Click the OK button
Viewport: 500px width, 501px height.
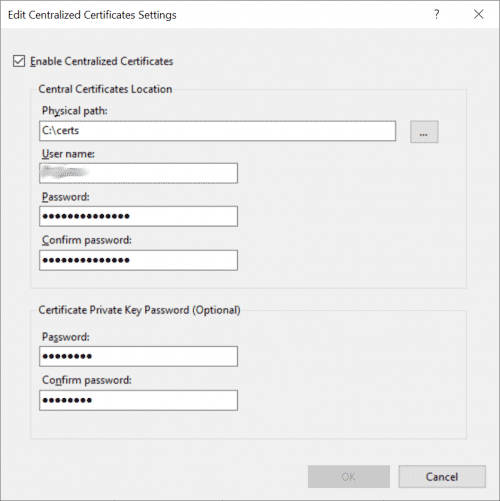click(x=349, y=477)
